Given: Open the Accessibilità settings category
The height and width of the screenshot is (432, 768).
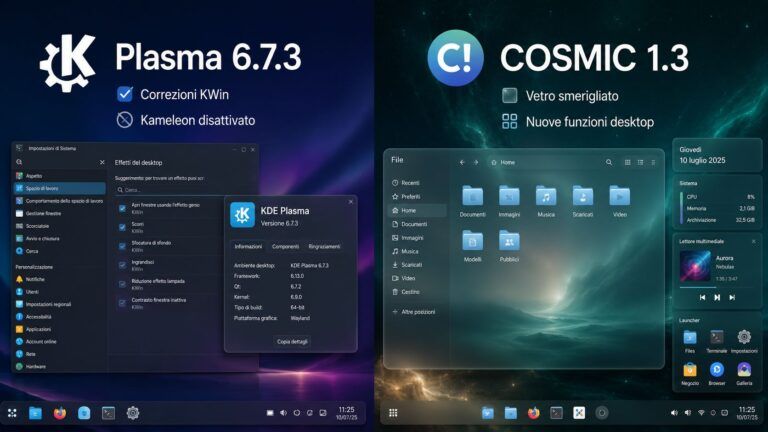Looking at the screenshot, I should click(59, 317).
